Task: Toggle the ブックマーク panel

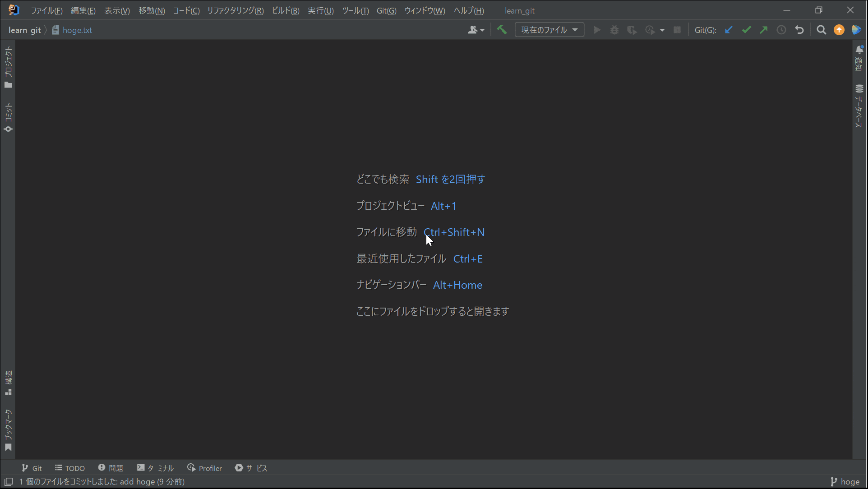Action: click(8, 429)
